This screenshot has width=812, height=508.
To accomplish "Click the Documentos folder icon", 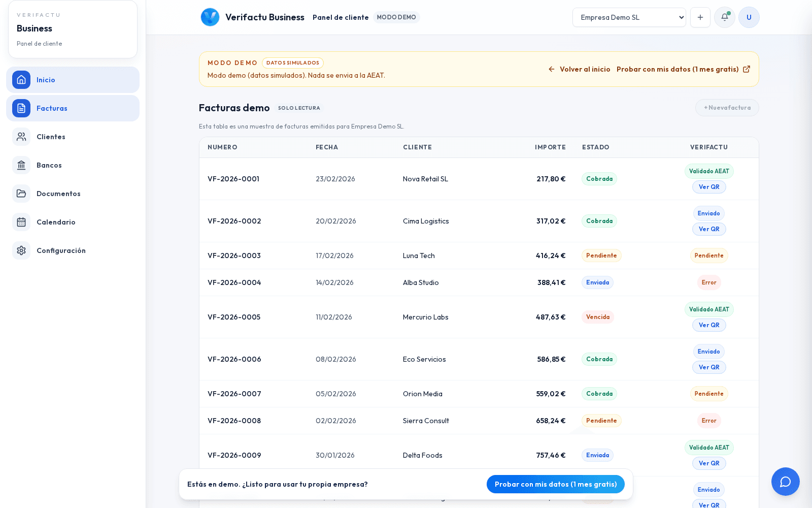I will pos(21,194).
